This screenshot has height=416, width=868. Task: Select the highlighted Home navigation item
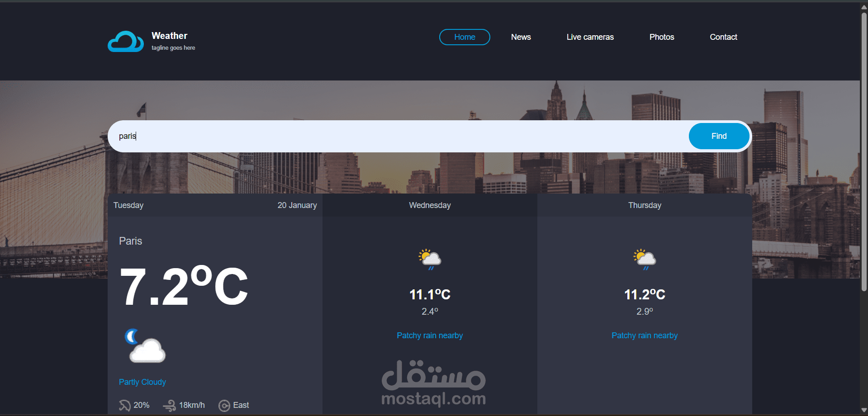coord(464,37)
